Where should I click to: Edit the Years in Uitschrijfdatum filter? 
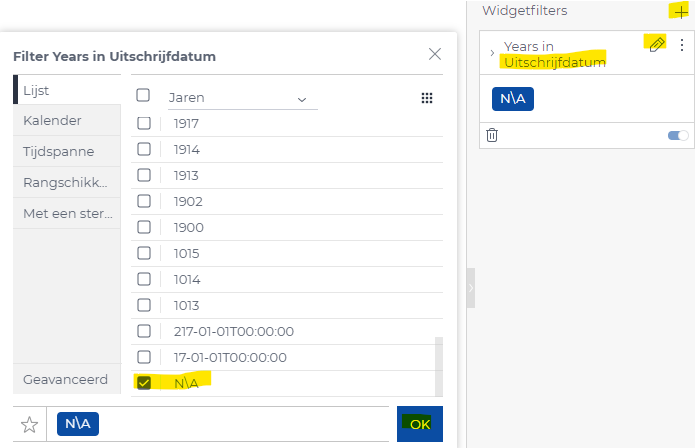tap(656, 44)
